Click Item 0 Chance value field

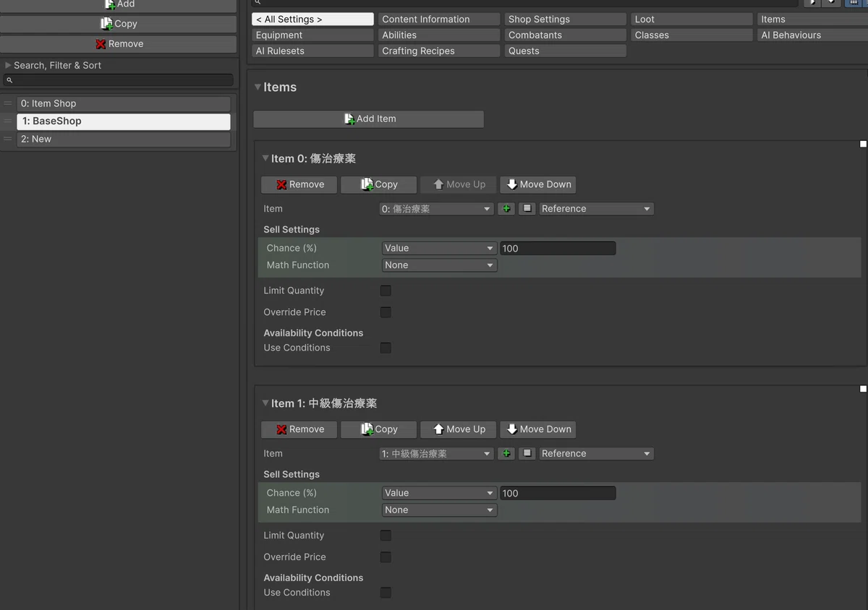(558, 248)
